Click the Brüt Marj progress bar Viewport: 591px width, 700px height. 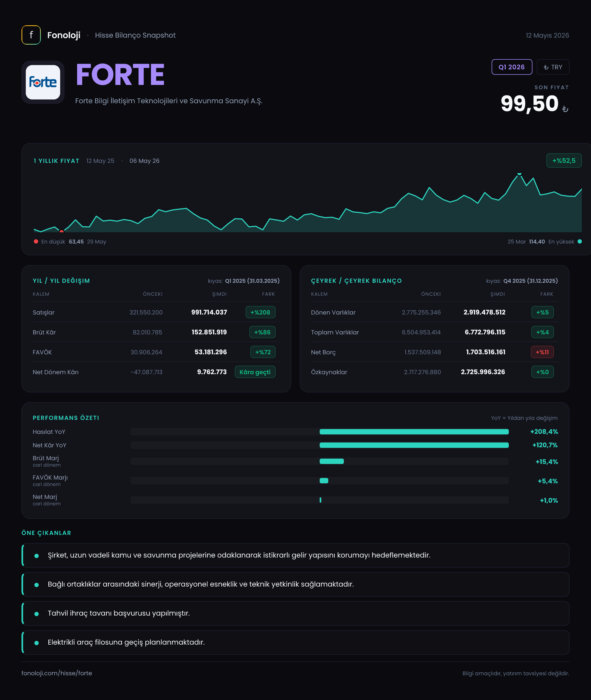pos(320,461)
